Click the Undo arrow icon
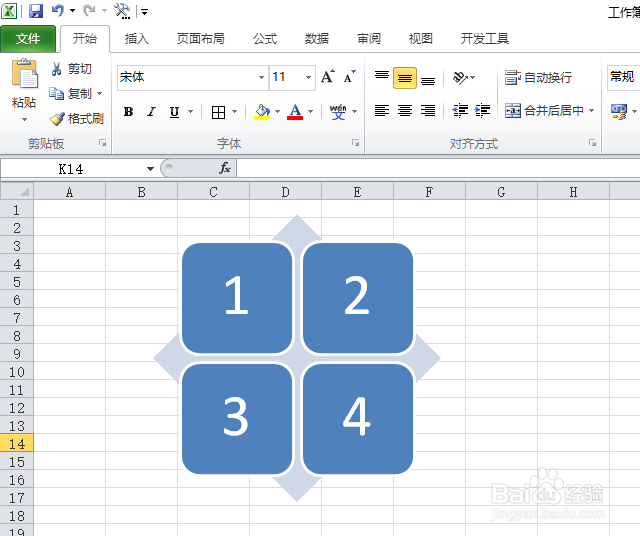This screenshot has width=640, height=536. (58, 11)
